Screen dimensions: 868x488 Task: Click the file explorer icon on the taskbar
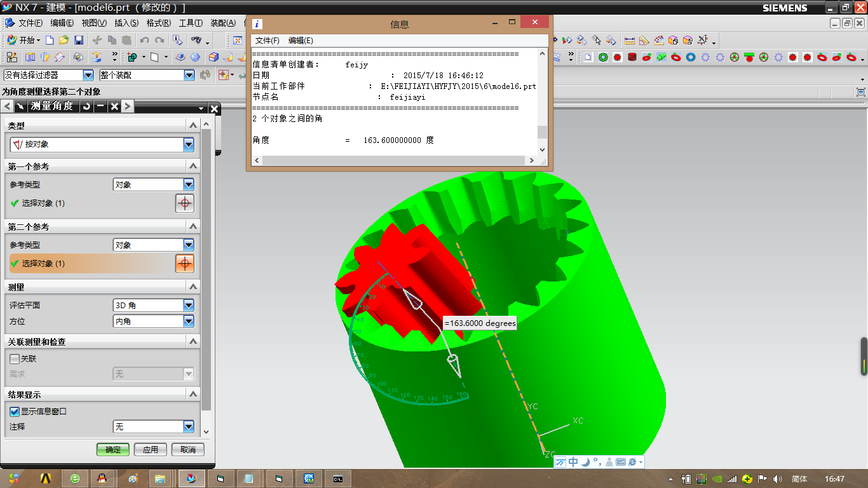(x=160, y=478)
